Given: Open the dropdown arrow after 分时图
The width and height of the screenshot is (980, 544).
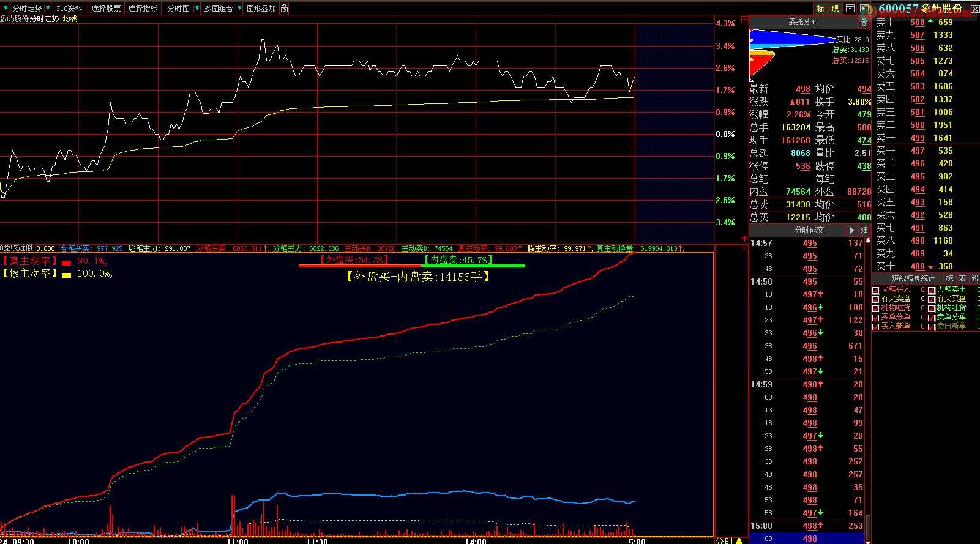Looking at the screenshot, I should point(197,9).
